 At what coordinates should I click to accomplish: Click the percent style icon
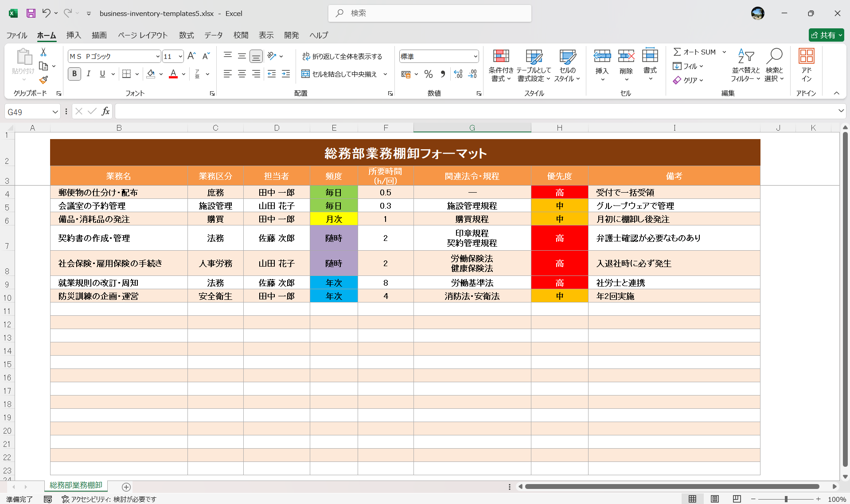428,74
